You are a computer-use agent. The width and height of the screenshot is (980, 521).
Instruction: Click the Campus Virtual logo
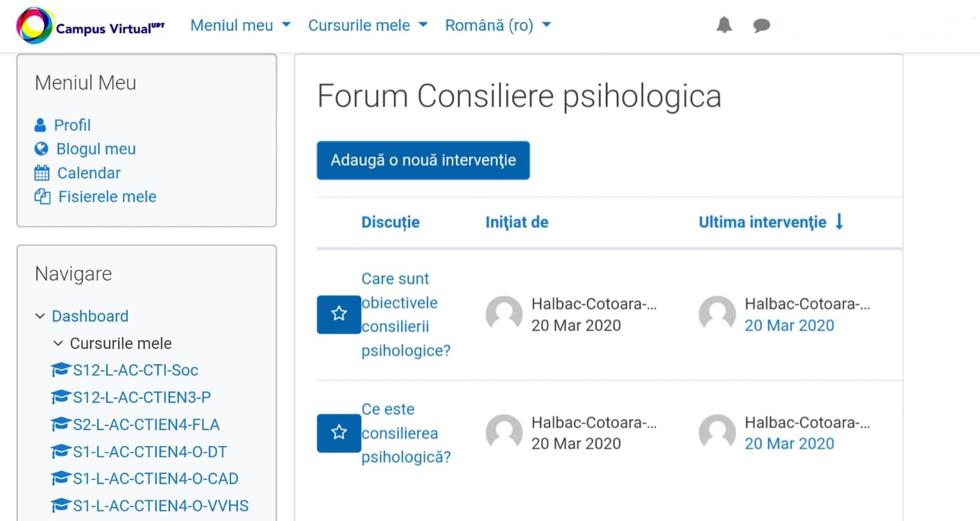[90, 26]
